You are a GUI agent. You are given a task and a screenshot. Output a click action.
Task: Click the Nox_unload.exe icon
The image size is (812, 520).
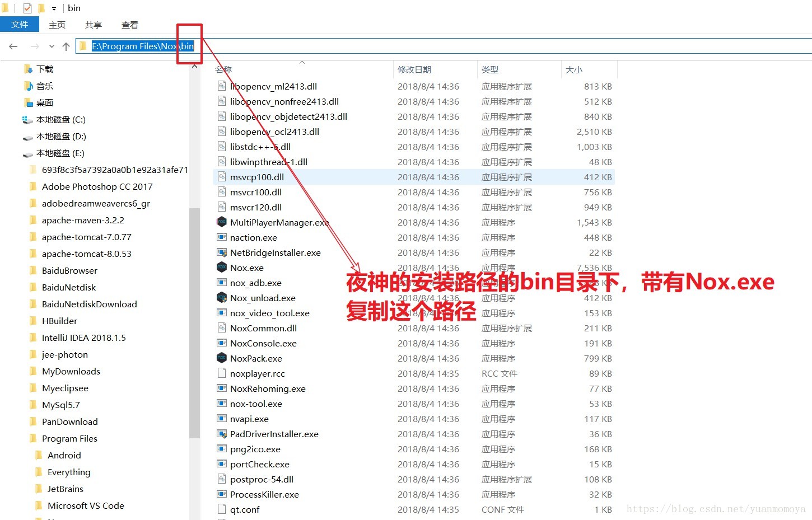pos(222,298)
